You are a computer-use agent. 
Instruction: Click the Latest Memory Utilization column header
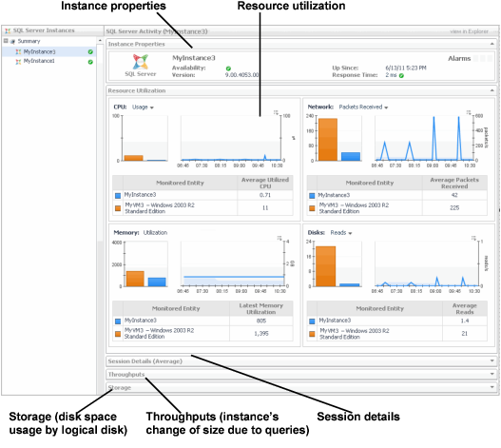[261, 308]
